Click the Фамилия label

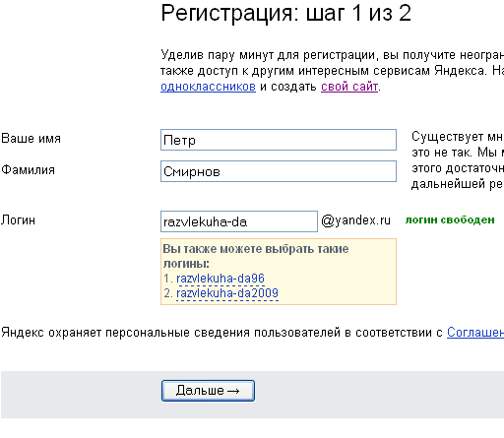[x=28, y=170]
